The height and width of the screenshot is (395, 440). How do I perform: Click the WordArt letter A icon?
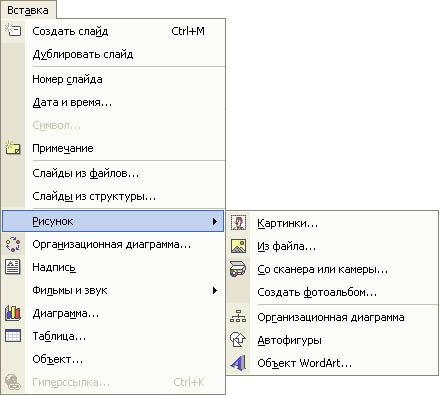click(238, 363)
